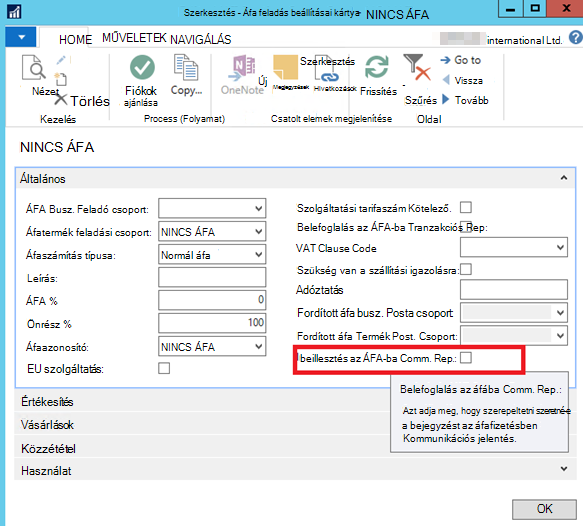Collapse the Általános section chevron
Screen dimensions: 583x526
tap(564, 178)
